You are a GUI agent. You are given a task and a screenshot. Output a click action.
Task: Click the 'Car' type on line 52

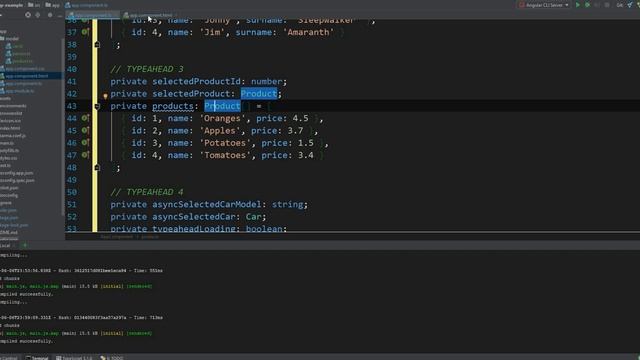tap(253, 216)
